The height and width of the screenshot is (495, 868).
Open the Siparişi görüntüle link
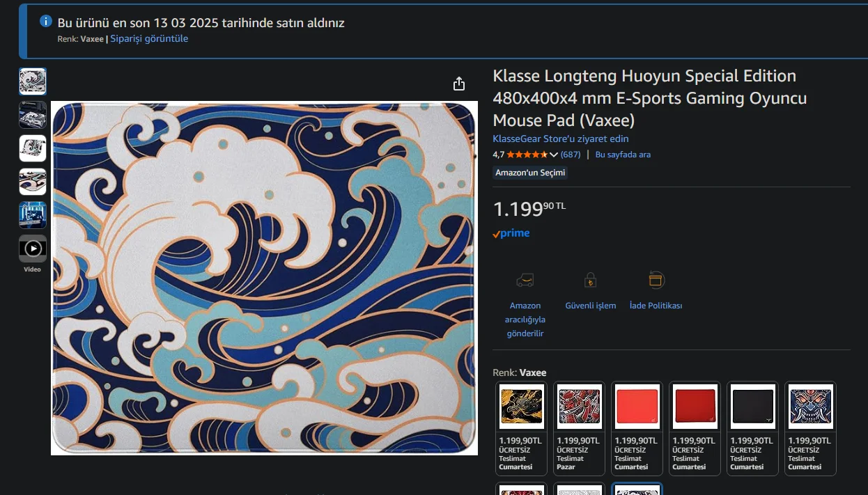tap(149, 38)
